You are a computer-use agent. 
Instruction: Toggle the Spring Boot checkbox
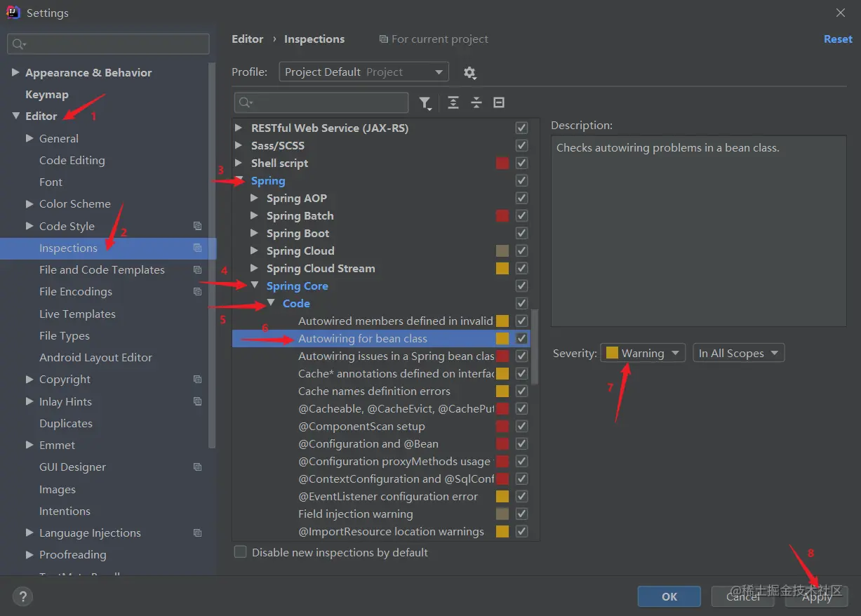521,233
